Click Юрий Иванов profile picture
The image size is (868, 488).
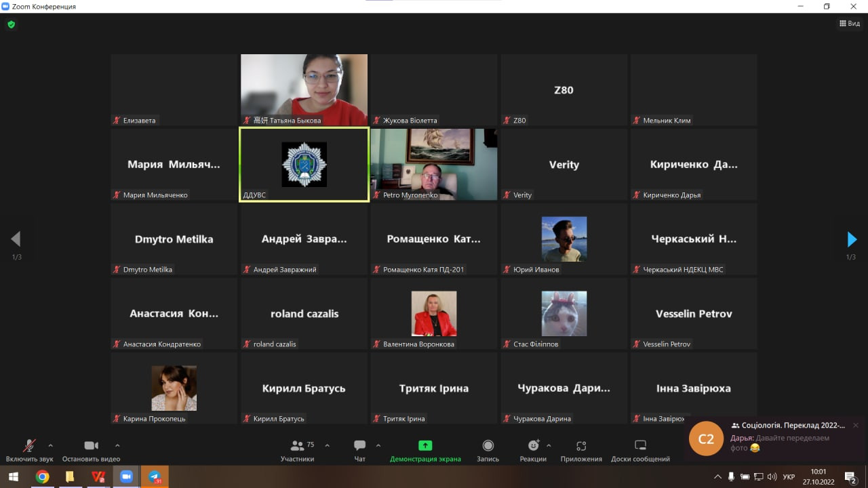pyautogui.click(x=564, y=239)
